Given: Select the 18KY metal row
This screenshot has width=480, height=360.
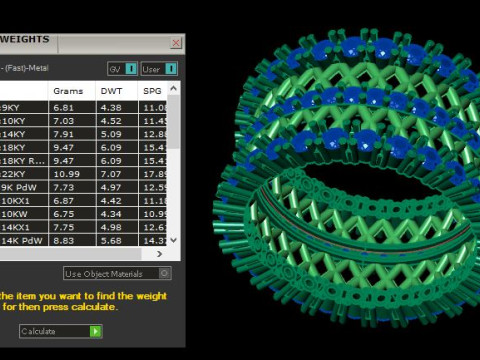Looking at the screenshot, I should pos(83,147).
